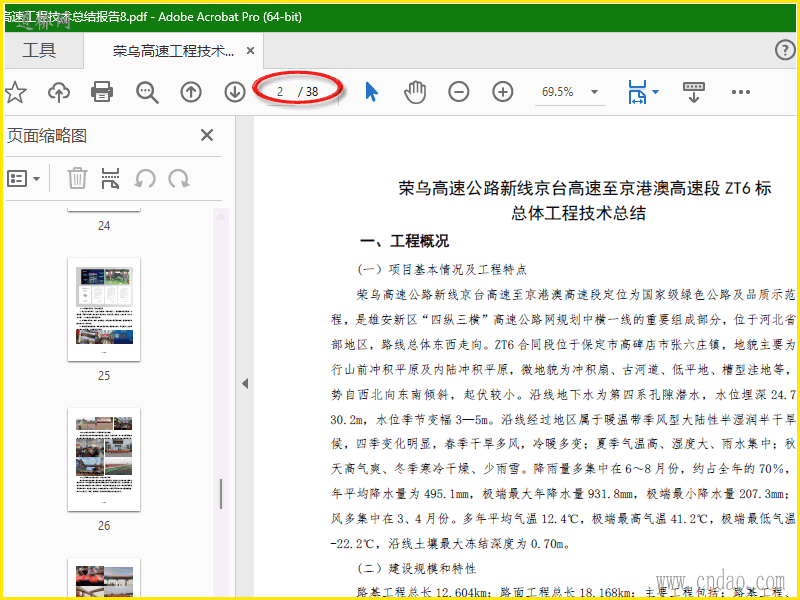Open the find text magnifier tool
Screen dimensions: 800x600
(147, 92)
